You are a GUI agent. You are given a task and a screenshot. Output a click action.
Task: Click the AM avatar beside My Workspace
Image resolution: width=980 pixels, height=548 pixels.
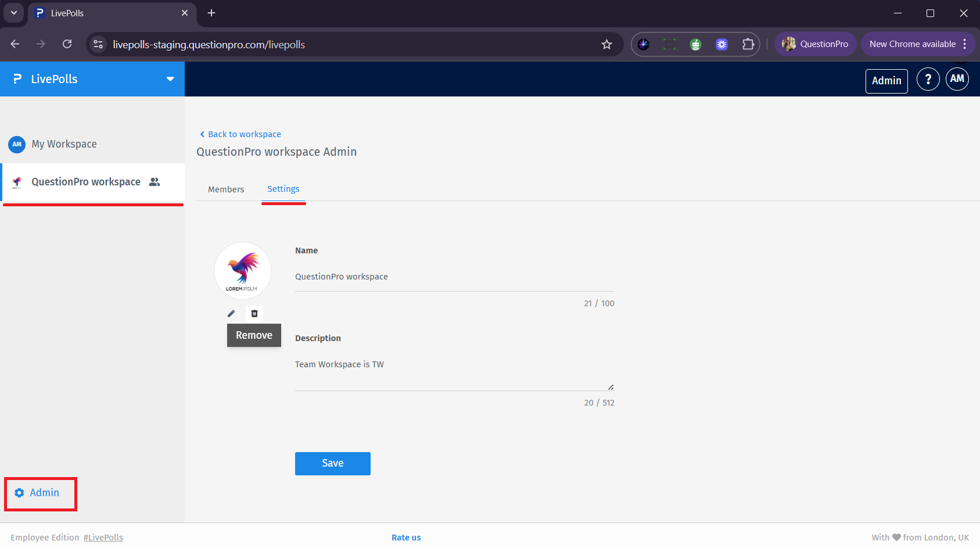(17, 144)
